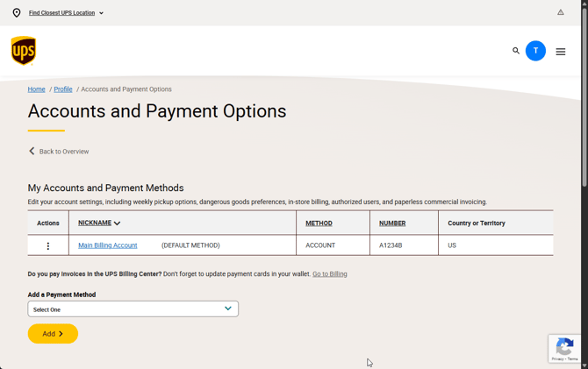Click the Accounts and Payment Options breadcrumb text
The image size is (588, 369).
click(x=126, y=89)
